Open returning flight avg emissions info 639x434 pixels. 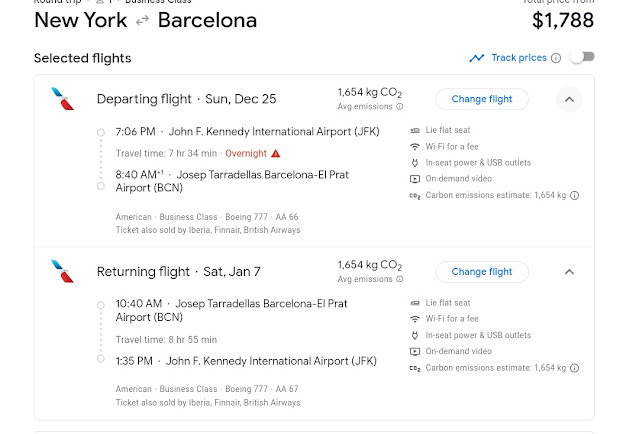[400, 280]
